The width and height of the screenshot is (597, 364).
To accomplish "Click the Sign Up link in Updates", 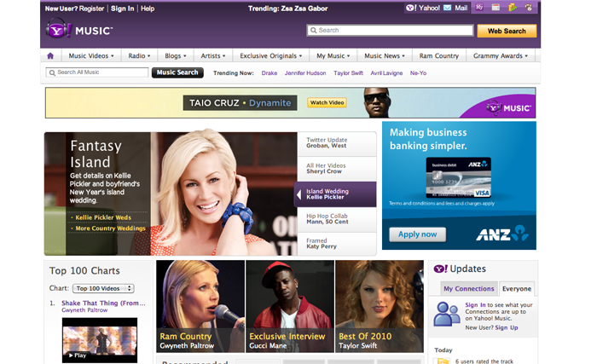I will click(507, 328).
